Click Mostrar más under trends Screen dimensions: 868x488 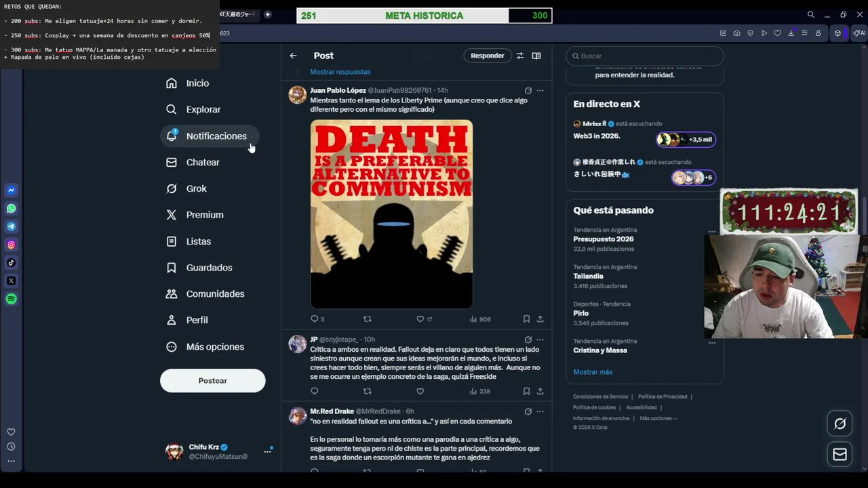(x=593, y=372)
